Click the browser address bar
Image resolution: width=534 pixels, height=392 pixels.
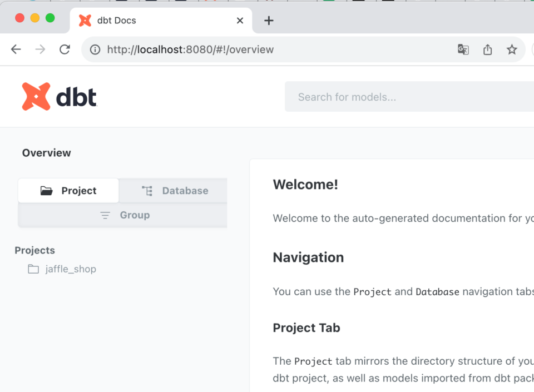222,49
